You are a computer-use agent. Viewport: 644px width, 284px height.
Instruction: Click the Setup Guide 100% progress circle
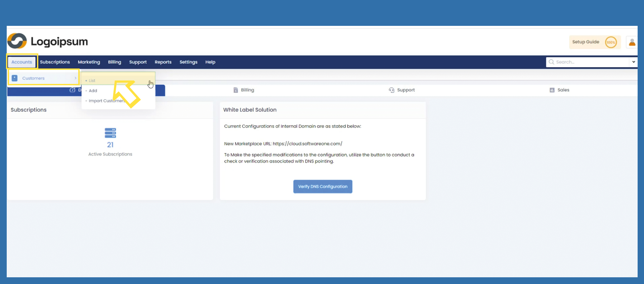(610, 42)
